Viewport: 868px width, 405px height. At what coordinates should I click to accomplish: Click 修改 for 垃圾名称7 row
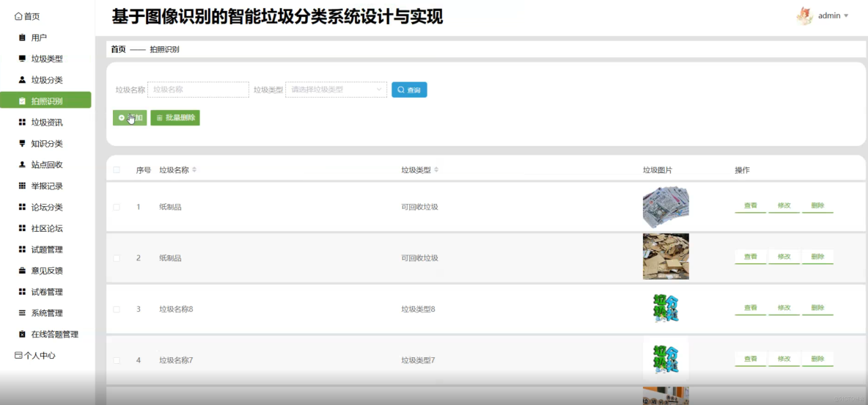coord(784,359)
